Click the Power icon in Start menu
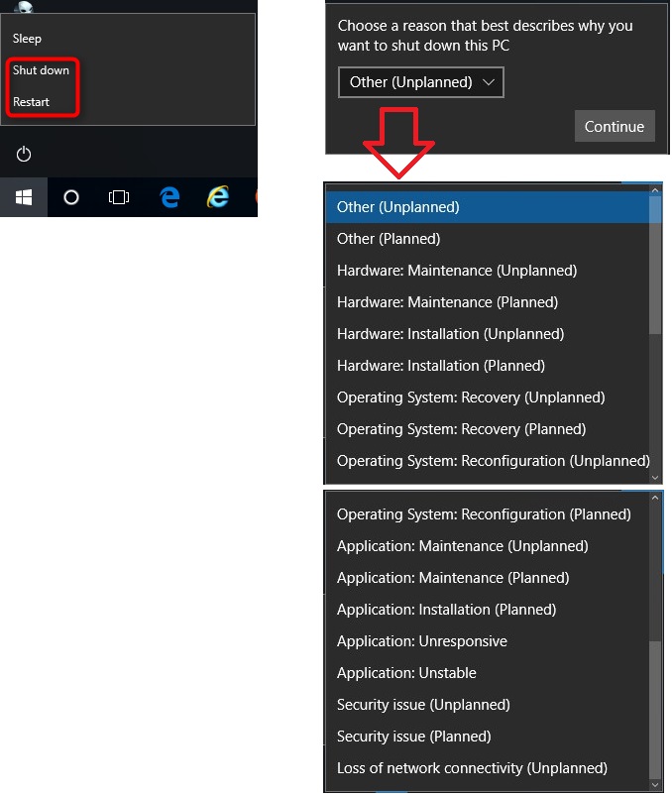672x795 pixels. point(24,154)
